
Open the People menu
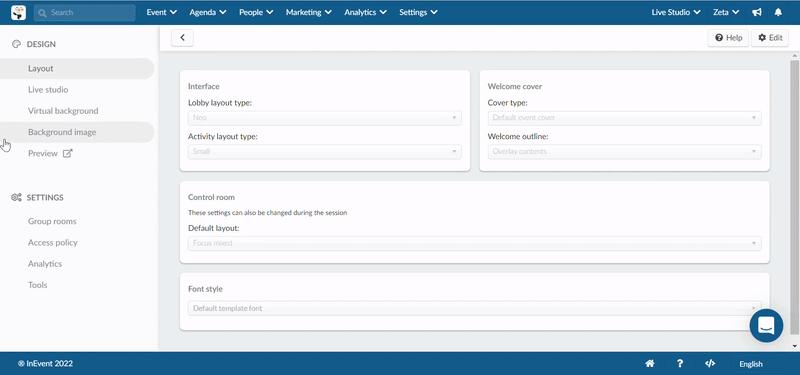point(256,12)
